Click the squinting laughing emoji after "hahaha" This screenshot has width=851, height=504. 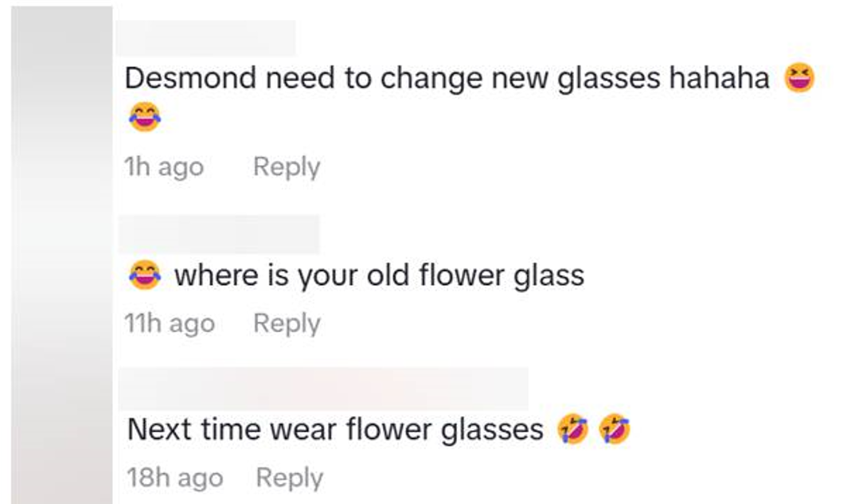pos(799,78)
